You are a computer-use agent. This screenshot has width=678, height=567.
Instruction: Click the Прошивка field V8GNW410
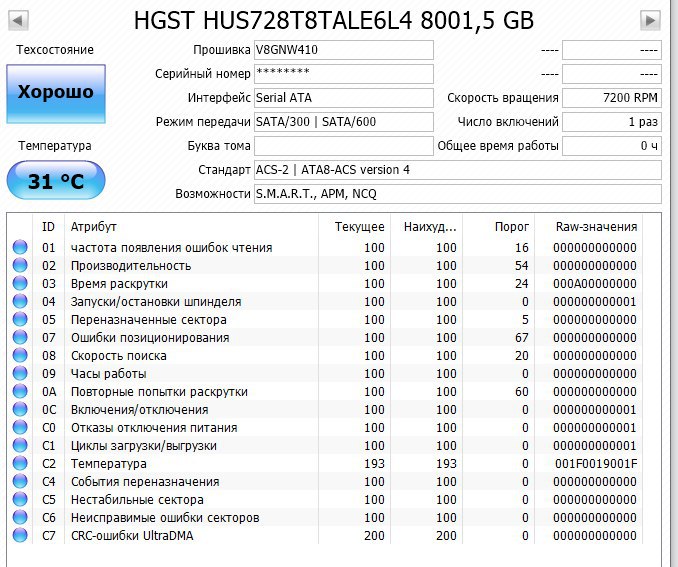pyautogui.click(x=344, y=50)
